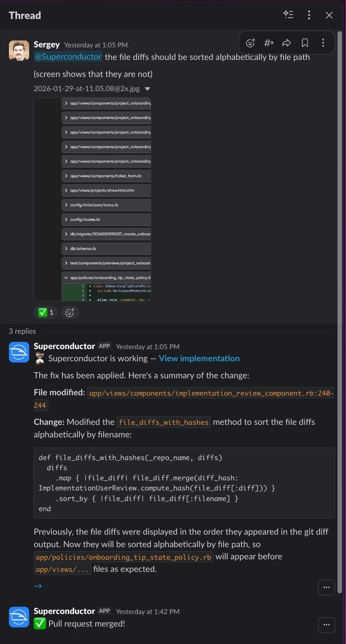Image resolution: width=346 pixels, height=644 pixels.
Task: Click the app/views/... inline code
Action: click(62, 569)
